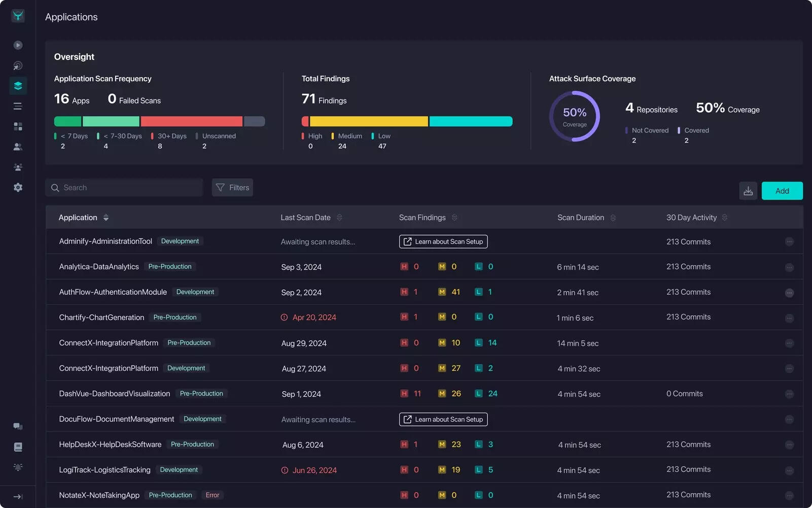Open row options for DashVue-DashboardVisualization
This screenshot has height=508, width=812.
[789, 394]
